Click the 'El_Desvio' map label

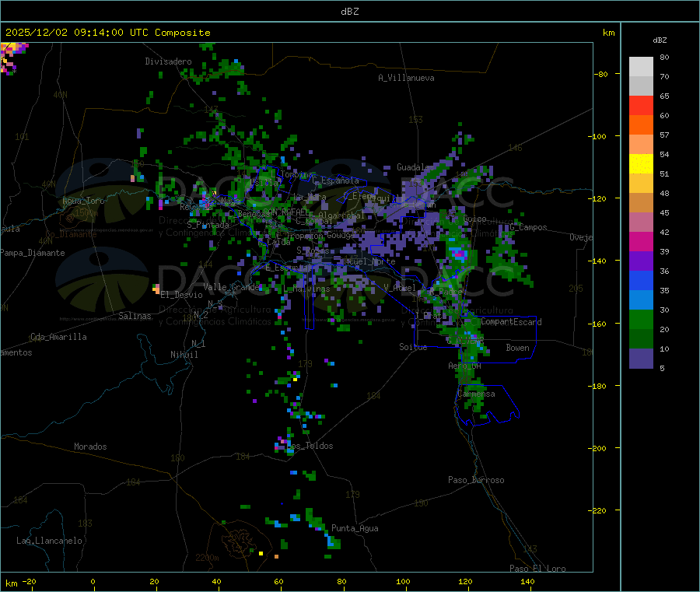coord(181,295)
